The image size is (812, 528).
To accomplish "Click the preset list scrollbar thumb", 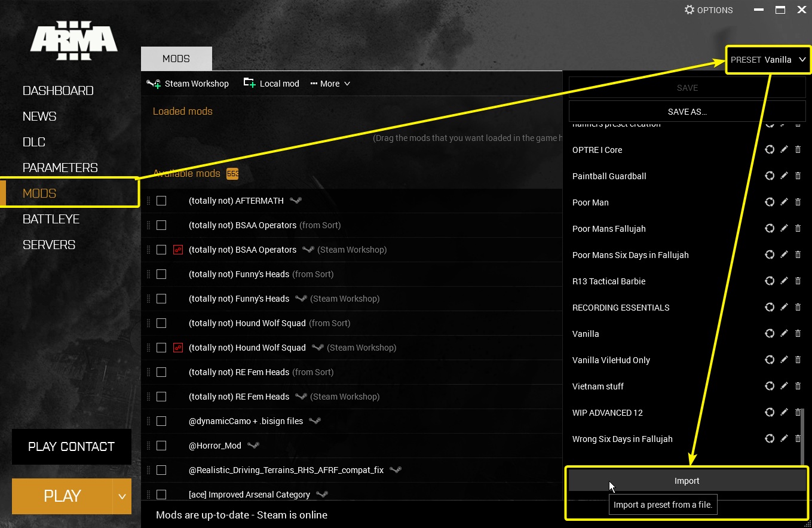I will pyautogui.click(x=802, y=438).
